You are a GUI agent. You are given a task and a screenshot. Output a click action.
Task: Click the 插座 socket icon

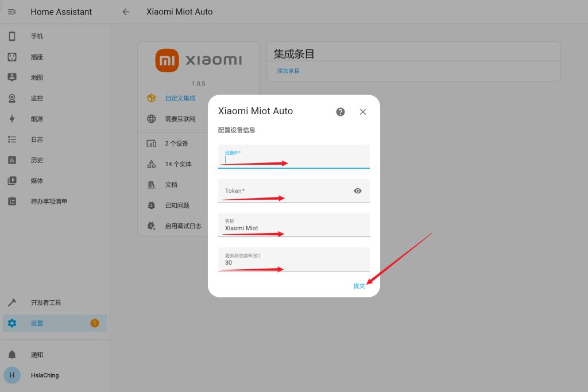click(12, 57)
